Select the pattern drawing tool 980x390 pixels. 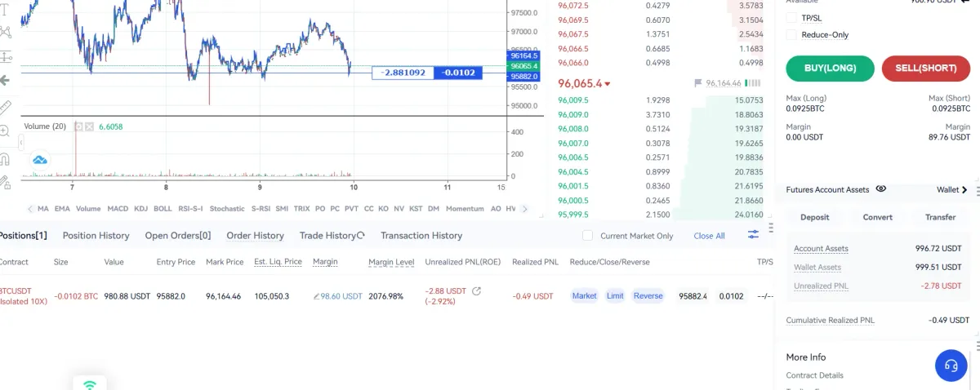pyautogui.click(x=4, y=32)
